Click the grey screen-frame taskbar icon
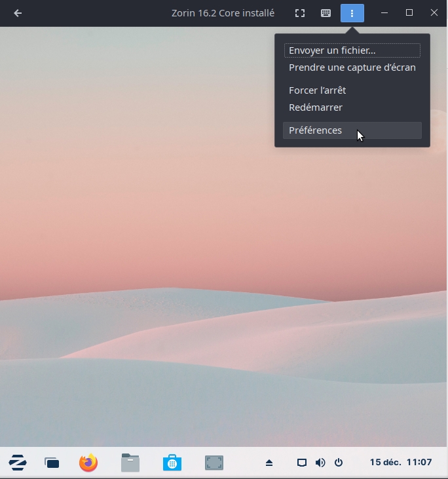448x479 pixels. pyautogui.click(x=214, y=463)
